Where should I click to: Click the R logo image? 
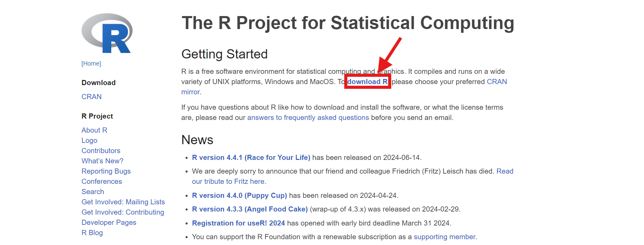pyautogui.click(x=107, y=33)
